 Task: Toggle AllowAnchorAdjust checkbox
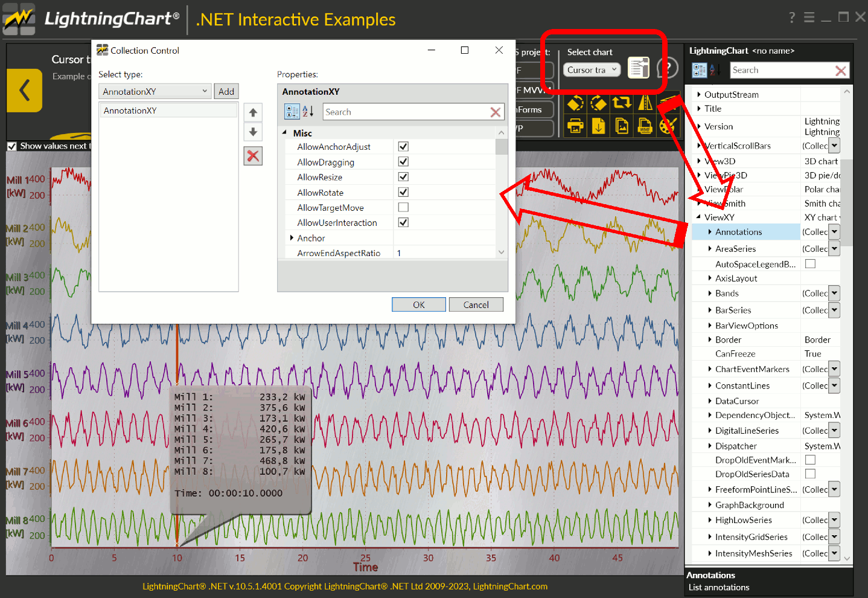pos(403,146)
